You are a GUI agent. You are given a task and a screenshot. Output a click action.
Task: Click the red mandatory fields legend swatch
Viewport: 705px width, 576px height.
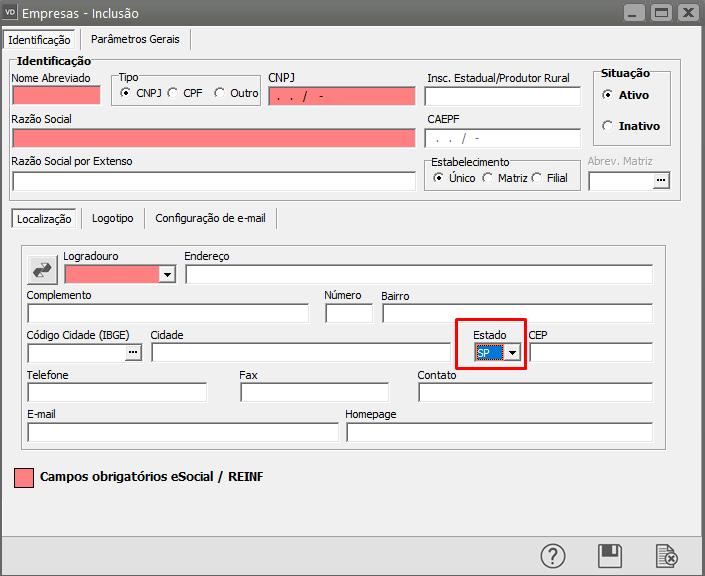23,477
